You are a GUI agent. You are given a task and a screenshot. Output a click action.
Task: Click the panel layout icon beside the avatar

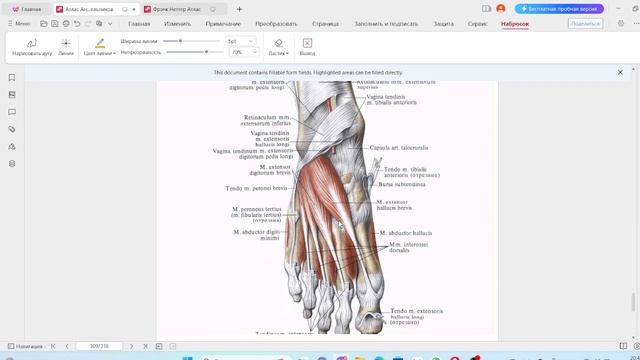[486, 9]
